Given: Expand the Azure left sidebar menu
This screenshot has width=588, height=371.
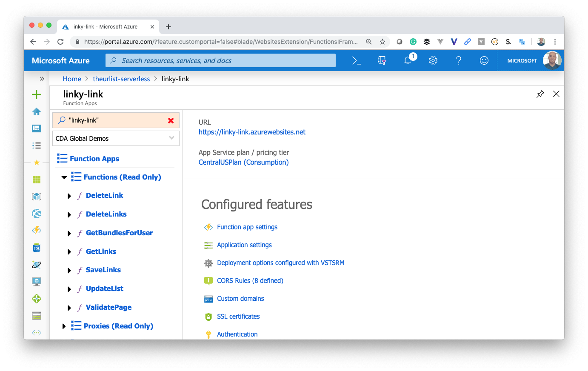Looking at the screenshot, I should tap(42, 79).
